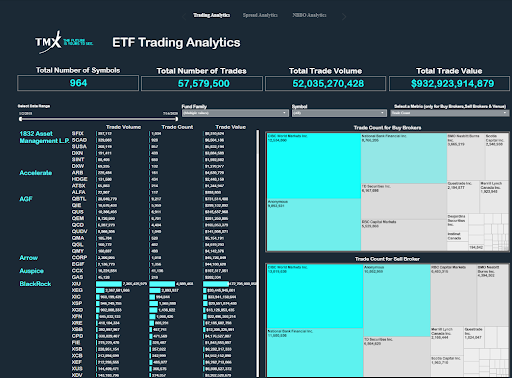Select the ARB symbol row label
This screenshot has width=512, height=378.
coord(77,173)
